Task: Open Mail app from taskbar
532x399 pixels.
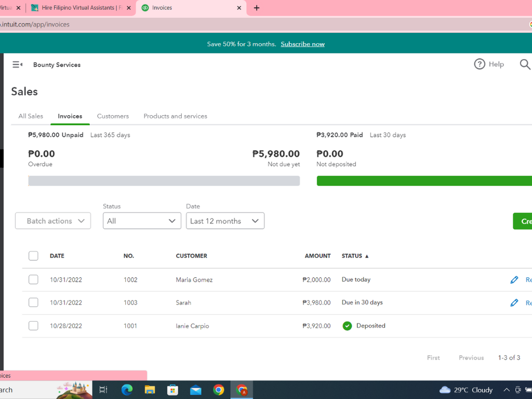Action: [x=196, y=390]
